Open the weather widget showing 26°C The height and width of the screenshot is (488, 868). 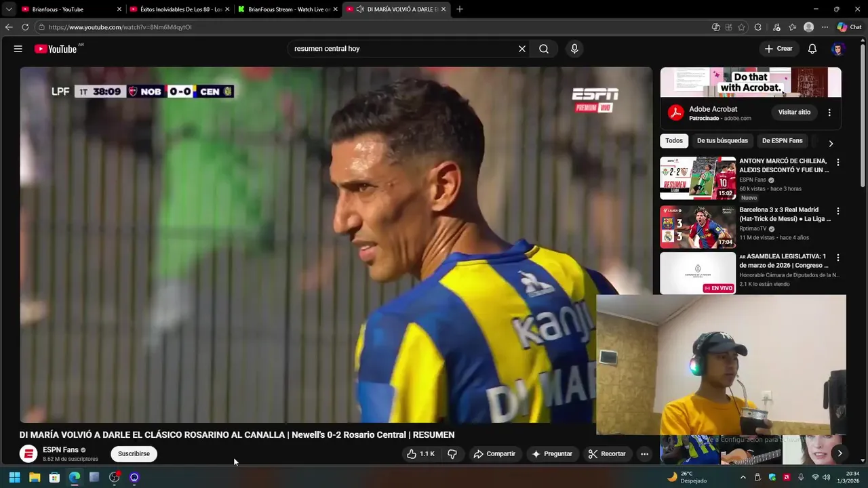[686, 477]
